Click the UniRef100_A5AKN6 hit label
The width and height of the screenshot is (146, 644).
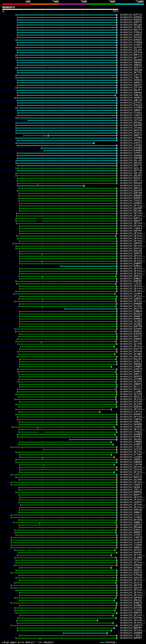[x=131, y=155]
